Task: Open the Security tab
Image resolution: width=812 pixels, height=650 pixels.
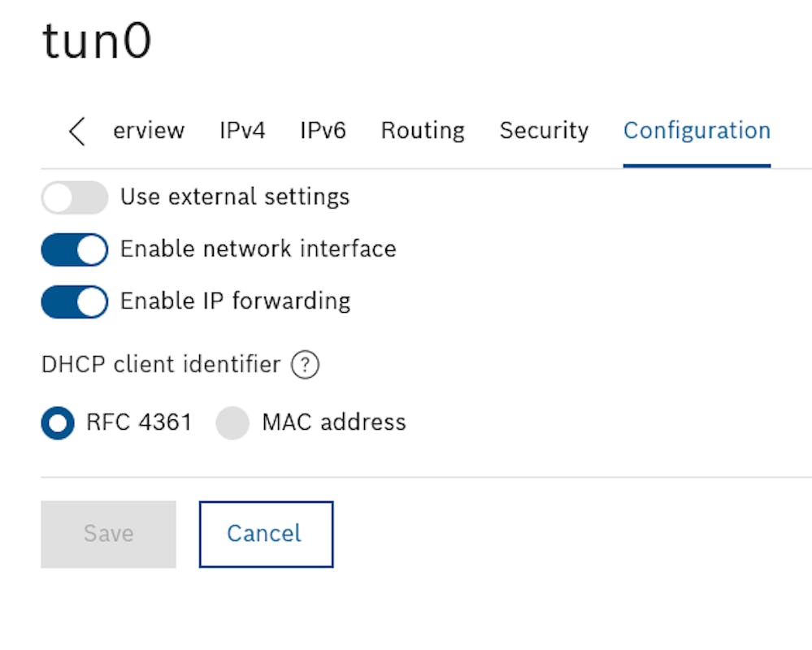Action: click(x=544, y=131)
